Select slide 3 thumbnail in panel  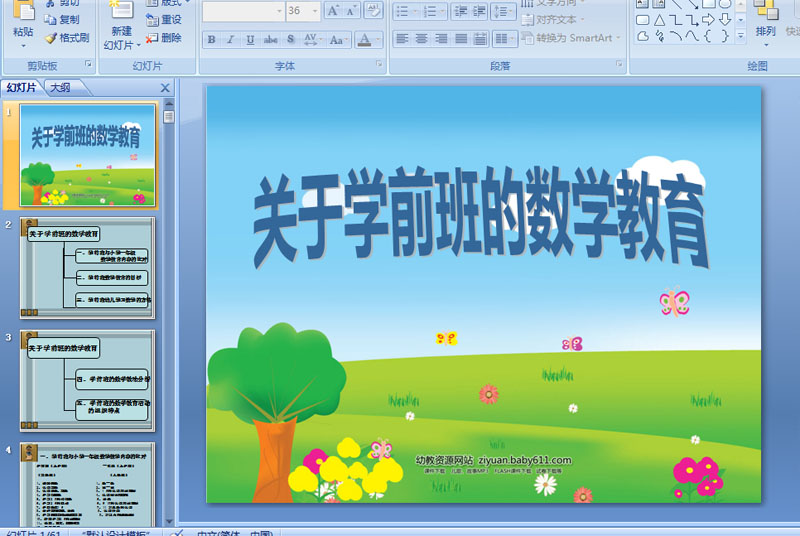click(87, 380)
